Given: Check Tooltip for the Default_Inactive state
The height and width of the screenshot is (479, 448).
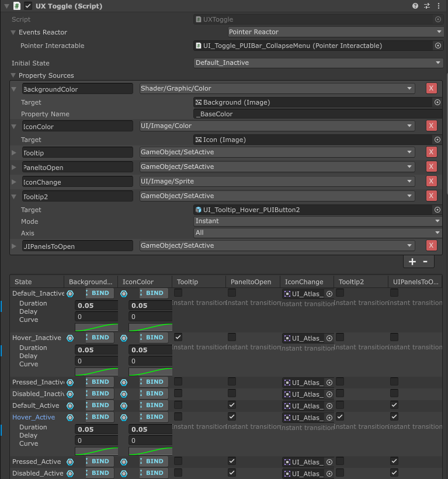Looking at the screenshot, I should tap(178, 293).
